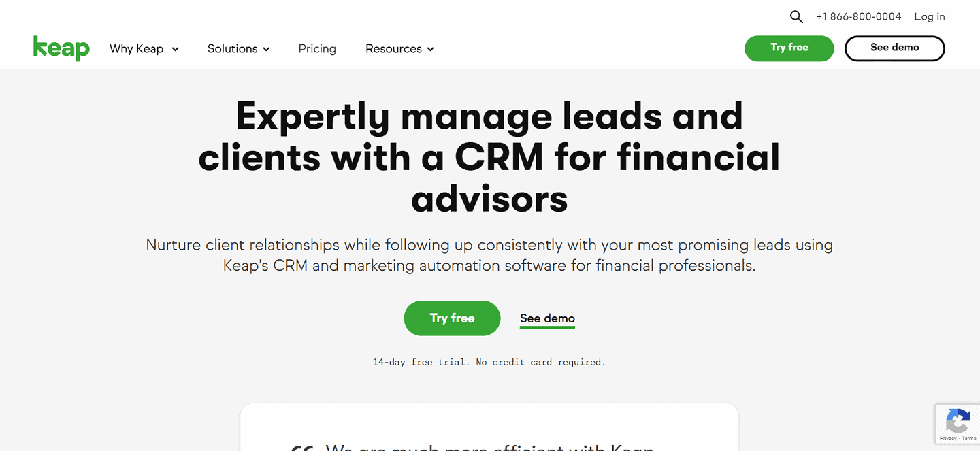This screenshot has width=980, height=451.
Task: Open the Solutions dropdown menu
Action: [x=234, y=48]
